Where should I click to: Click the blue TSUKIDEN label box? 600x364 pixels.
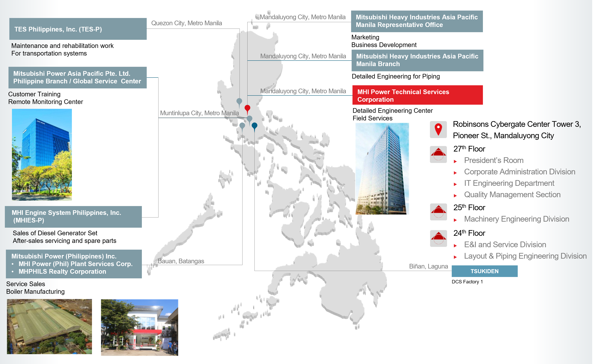coord(485,271)
